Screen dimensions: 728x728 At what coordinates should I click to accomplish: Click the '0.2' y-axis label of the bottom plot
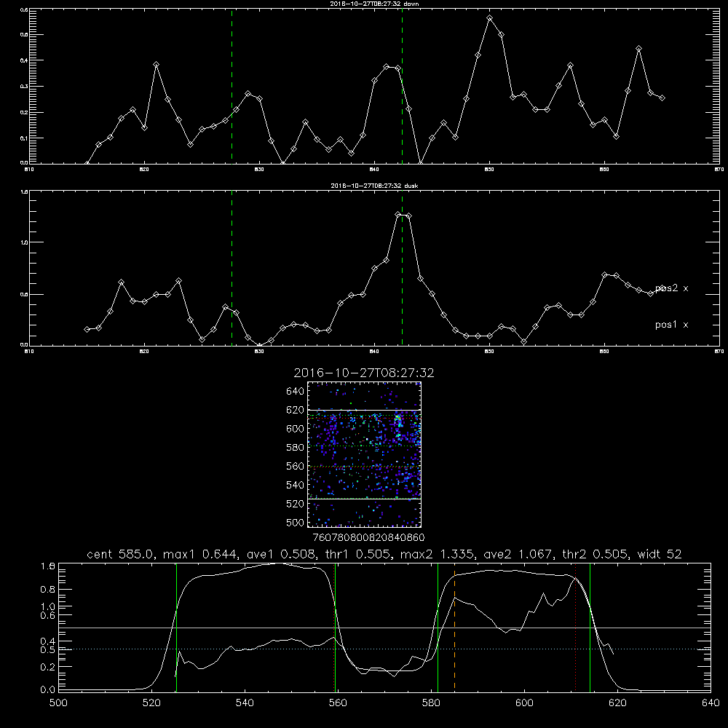point(48,667)
